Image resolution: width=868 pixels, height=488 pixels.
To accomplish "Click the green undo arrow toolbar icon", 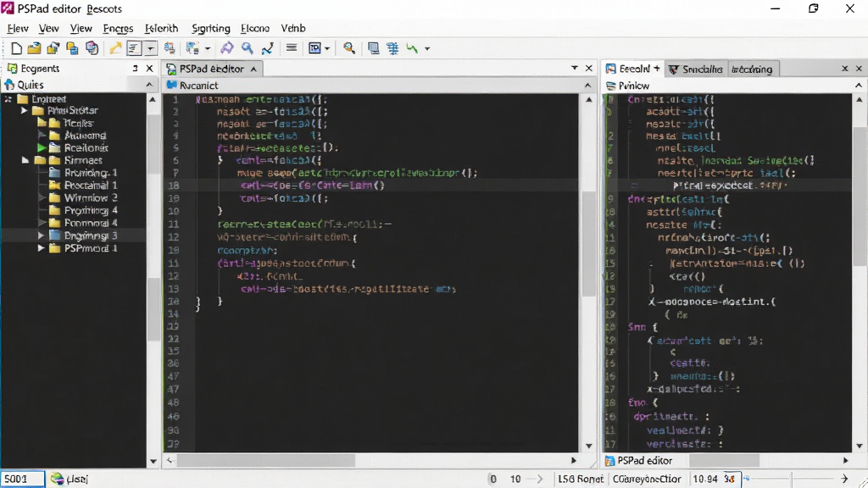I will (412, 48).
